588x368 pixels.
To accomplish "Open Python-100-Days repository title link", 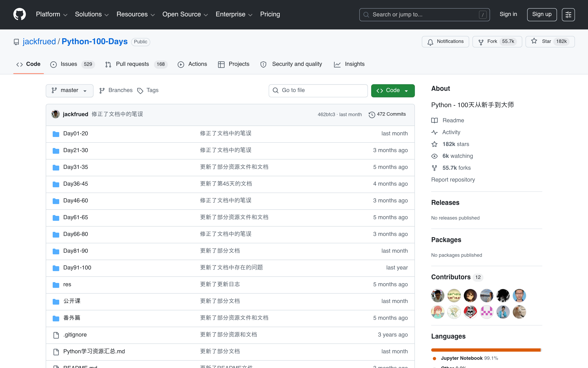I will click(x=95, y=42).
